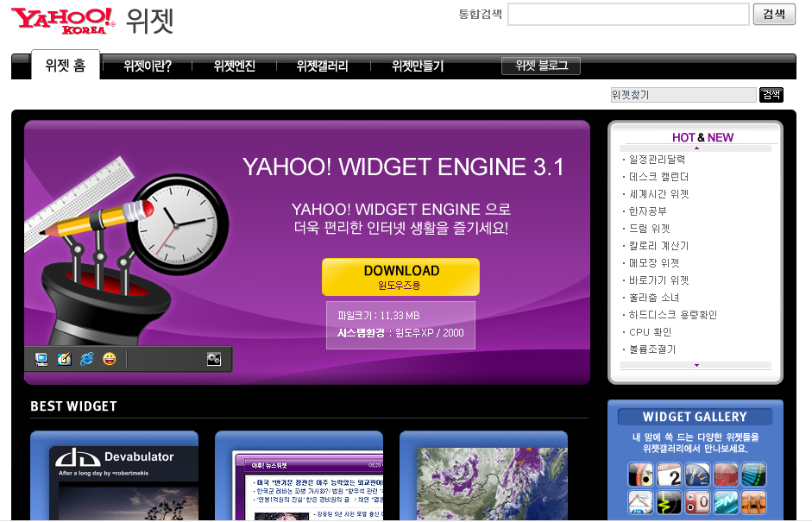The width and height of the screenshot is (812, 522).
Task: Open the CPU 확인 link
Action: (x=650, y=332)
